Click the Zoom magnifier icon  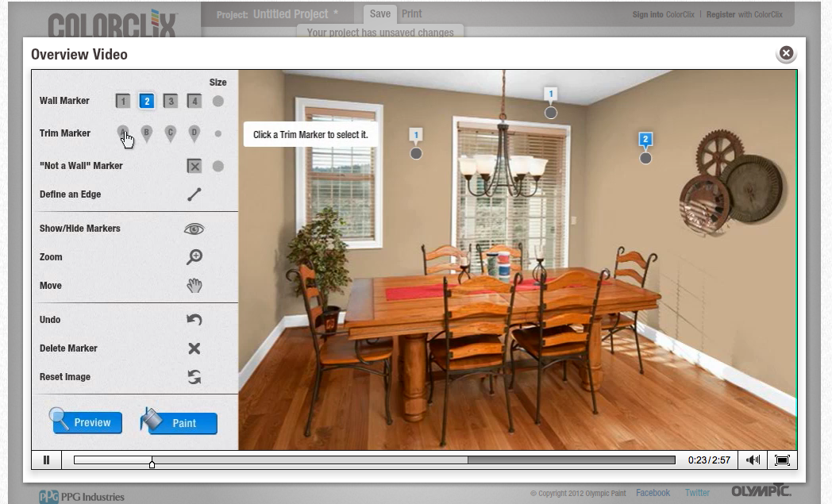pyautogui.click(x=195, y=257)
